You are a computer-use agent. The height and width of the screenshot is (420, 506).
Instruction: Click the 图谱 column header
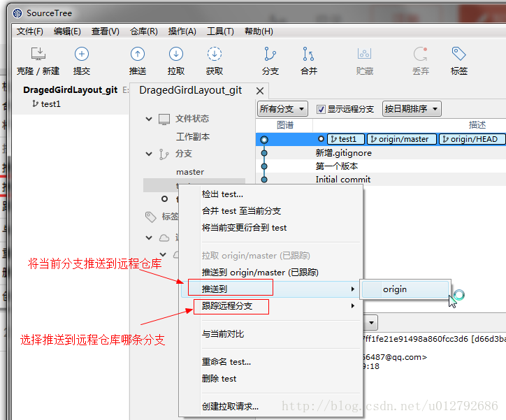[284, 125]
